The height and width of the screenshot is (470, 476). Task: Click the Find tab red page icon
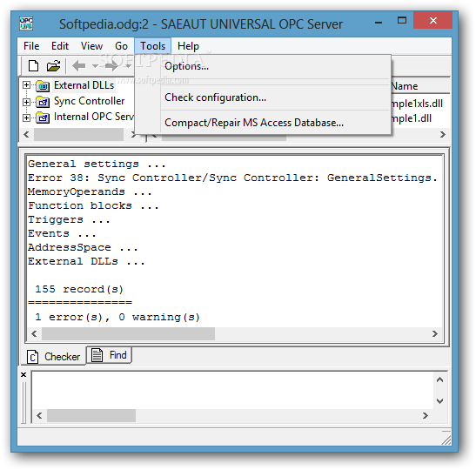point(97,355)
